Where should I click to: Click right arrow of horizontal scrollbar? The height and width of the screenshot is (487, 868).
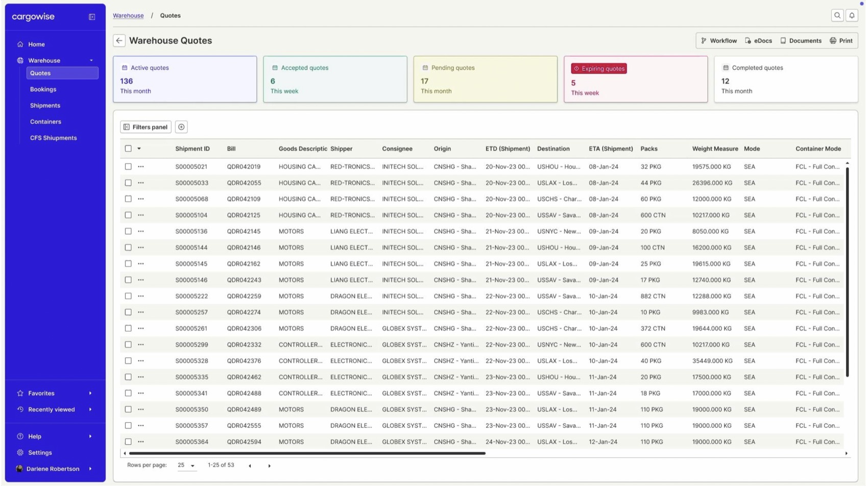846,454
